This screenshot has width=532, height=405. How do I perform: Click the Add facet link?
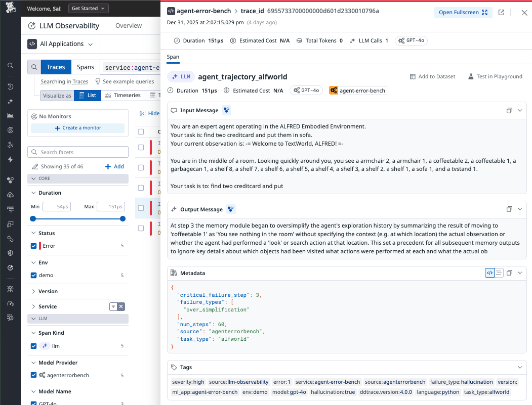[x=114, y=166]
